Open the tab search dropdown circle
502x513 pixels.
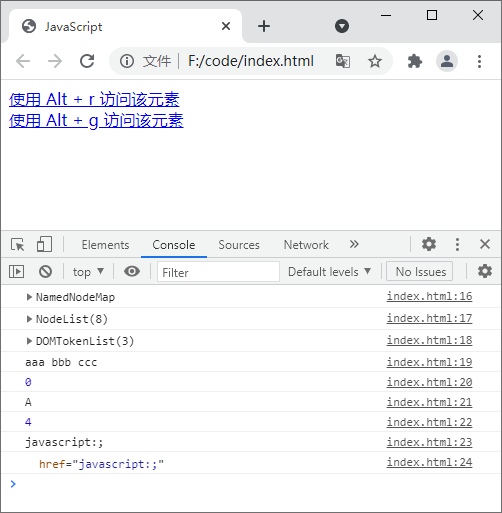[342, 26]
